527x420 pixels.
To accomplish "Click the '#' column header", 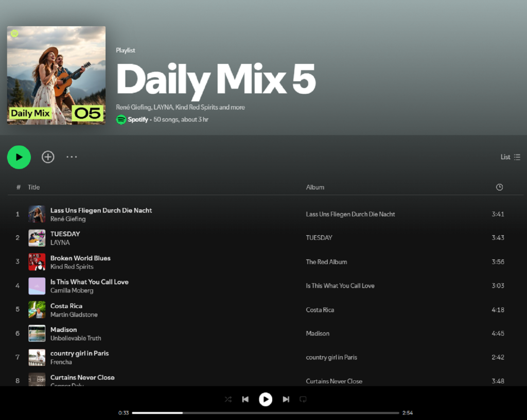I will pos(19,187).
